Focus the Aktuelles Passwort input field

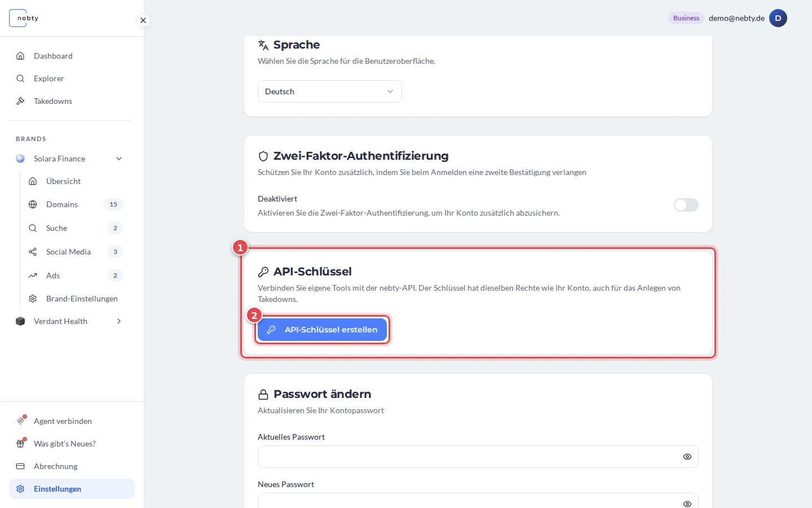click(x=478, y=457)
